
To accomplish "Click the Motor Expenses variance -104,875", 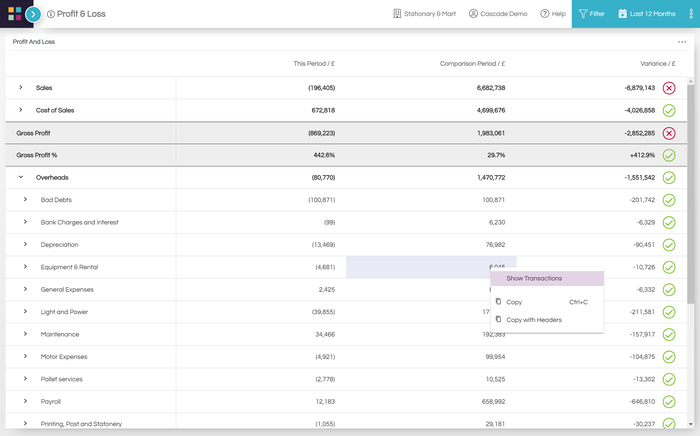I will click(x=642, y=357).
